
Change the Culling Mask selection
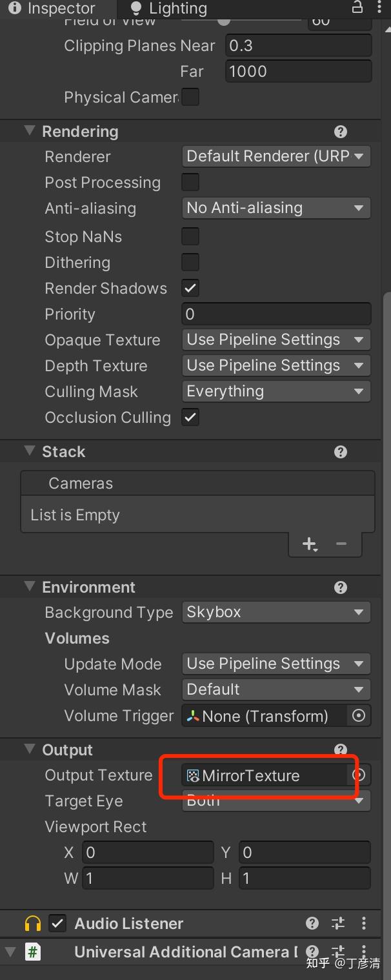pos(276,391)
